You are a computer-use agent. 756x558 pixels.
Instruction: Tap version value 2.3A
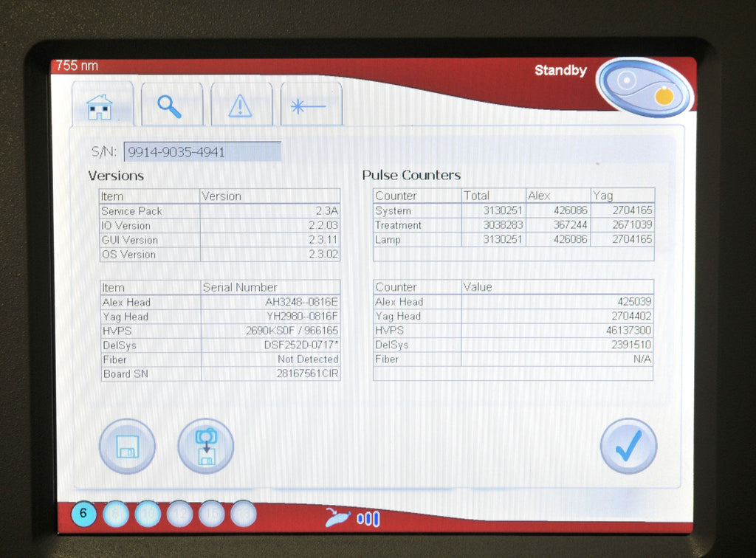(x=327, y=211)
